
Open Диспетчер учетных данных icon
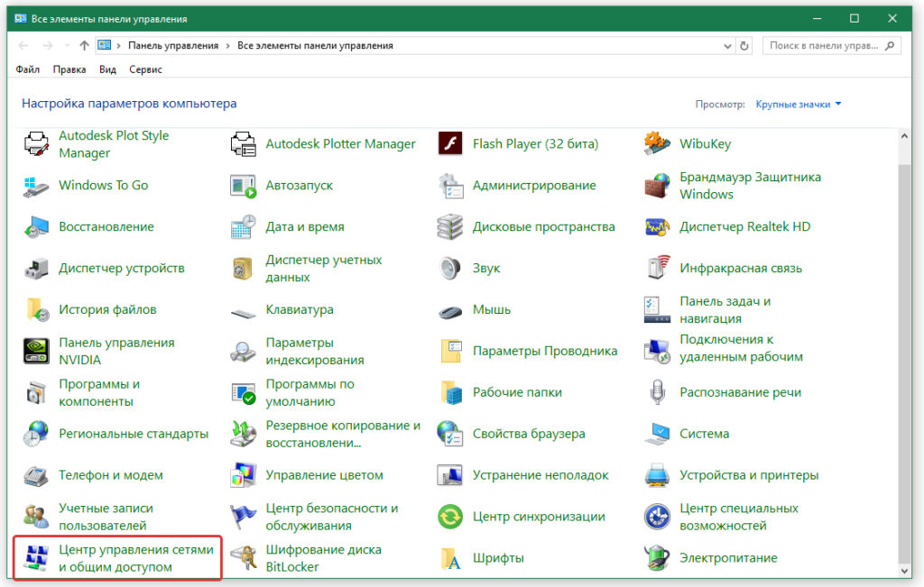click(x=243, y=269)
